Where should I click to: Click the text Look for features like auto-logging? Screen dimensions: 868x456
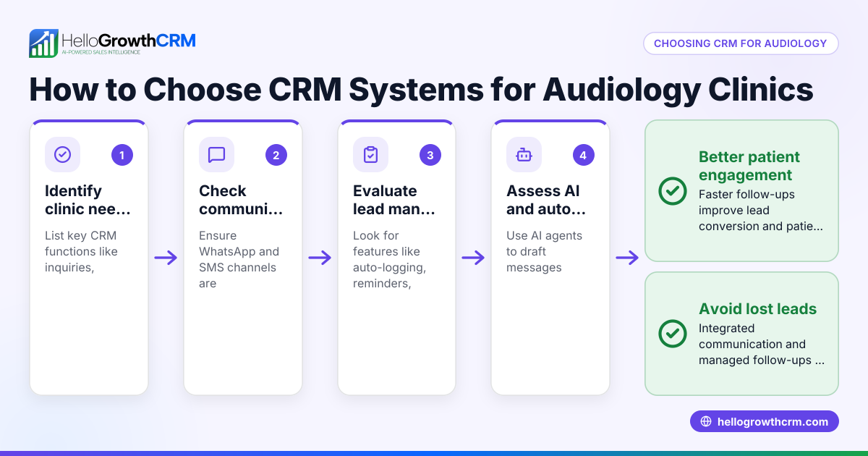coord(389,260)
